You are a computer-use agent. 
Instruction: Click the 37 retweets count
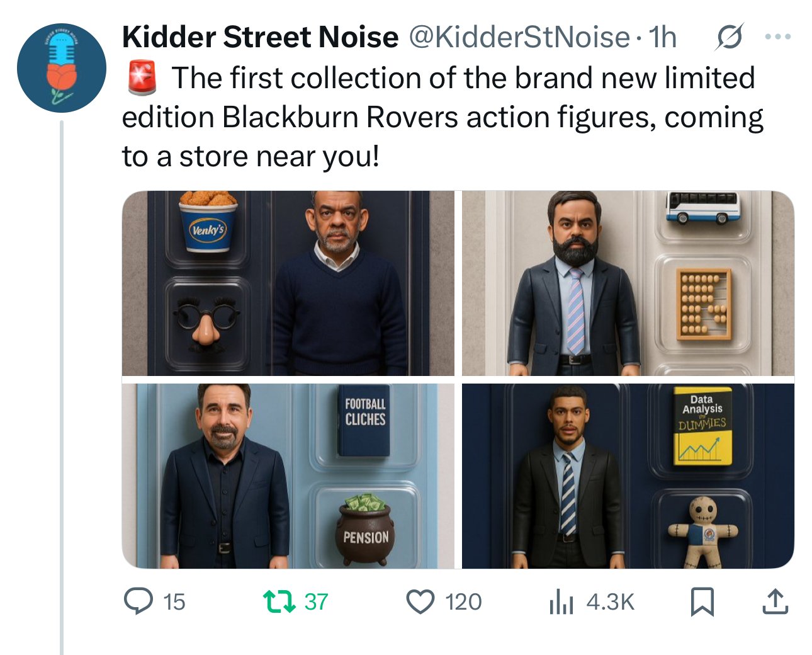(316, 602)
